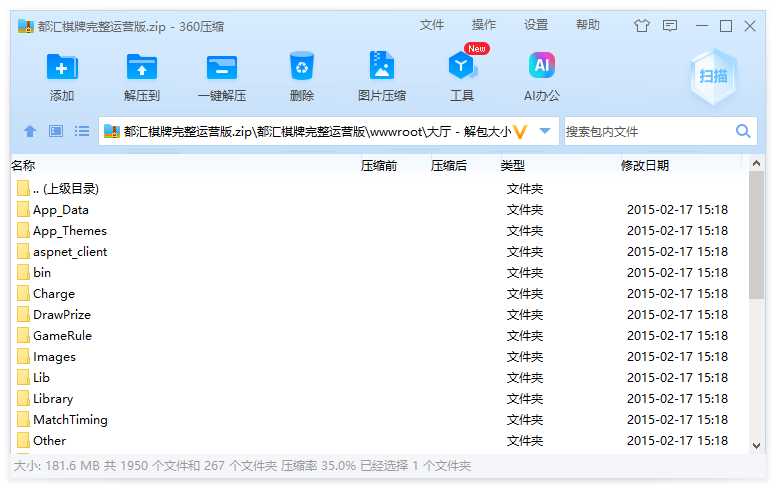
Task: Minimize the 360压缩 window
Action: 702,25
